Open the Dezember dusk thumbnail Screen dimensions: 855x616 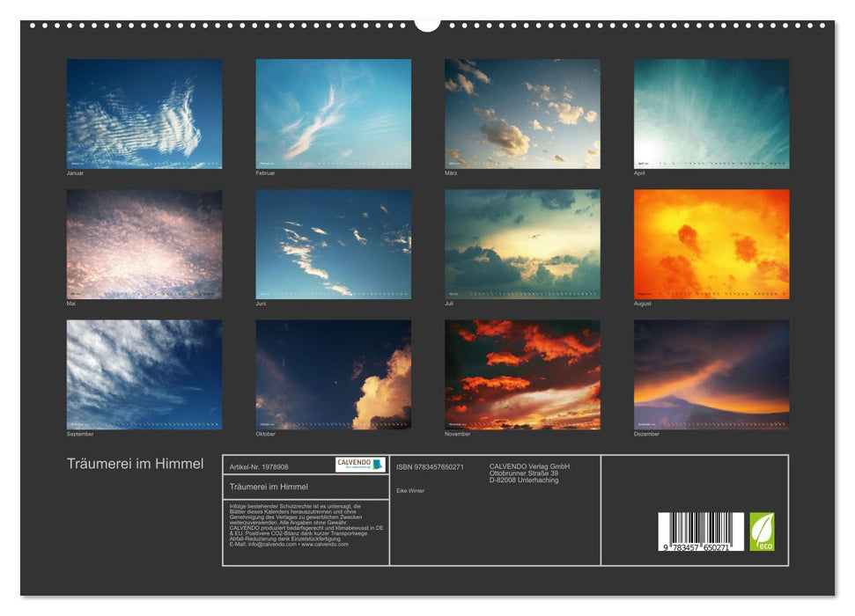709,375
